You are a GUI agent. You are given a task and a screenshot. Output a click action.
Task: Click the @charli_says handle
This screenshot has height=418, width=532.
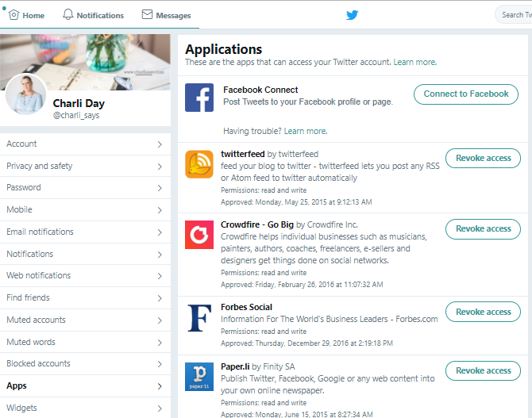click(x=76, y=115)
